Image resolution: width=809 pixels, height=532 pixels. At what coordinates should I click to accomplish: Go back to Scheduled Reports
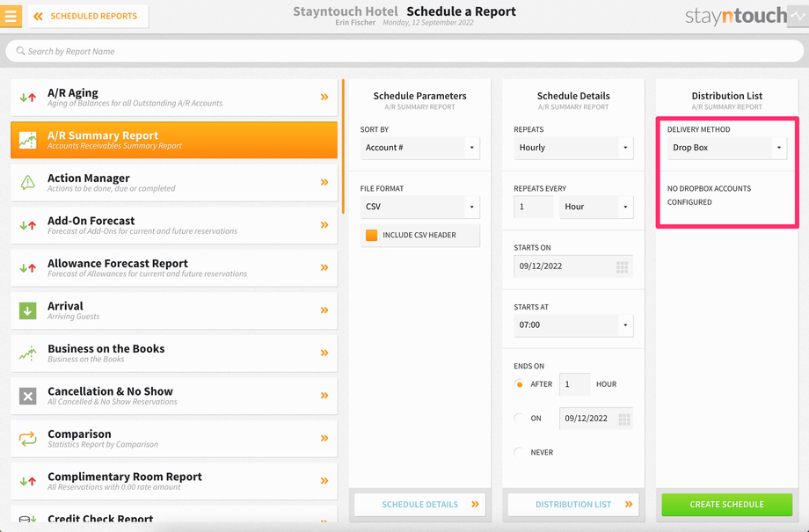click(x=88, y=17)
